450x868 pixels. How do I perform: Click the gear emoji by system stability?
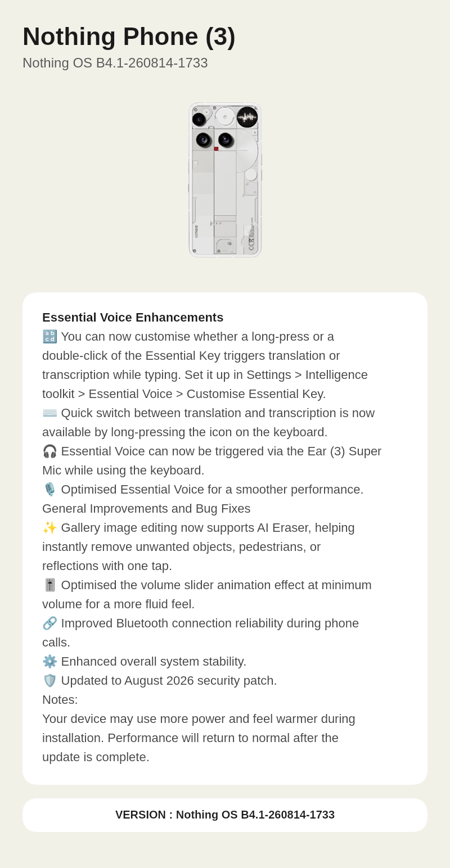coord(49,662)
